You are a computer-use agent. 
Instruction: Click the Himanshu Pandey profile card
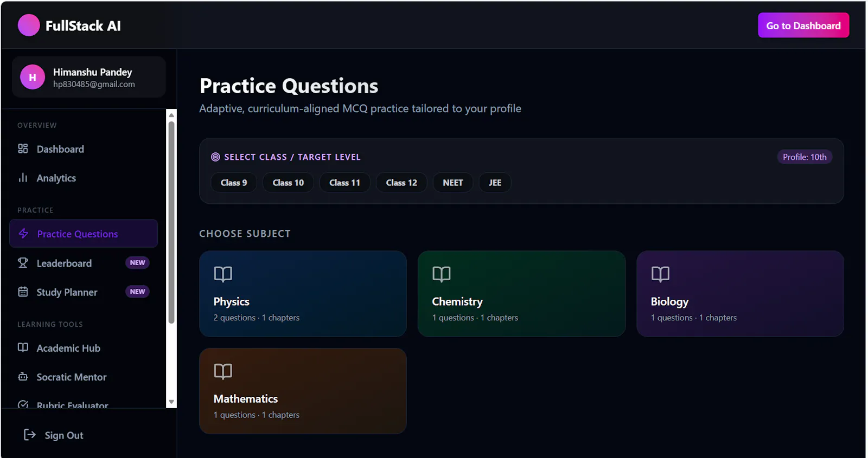pyautogui.click(x=89, y=78)
